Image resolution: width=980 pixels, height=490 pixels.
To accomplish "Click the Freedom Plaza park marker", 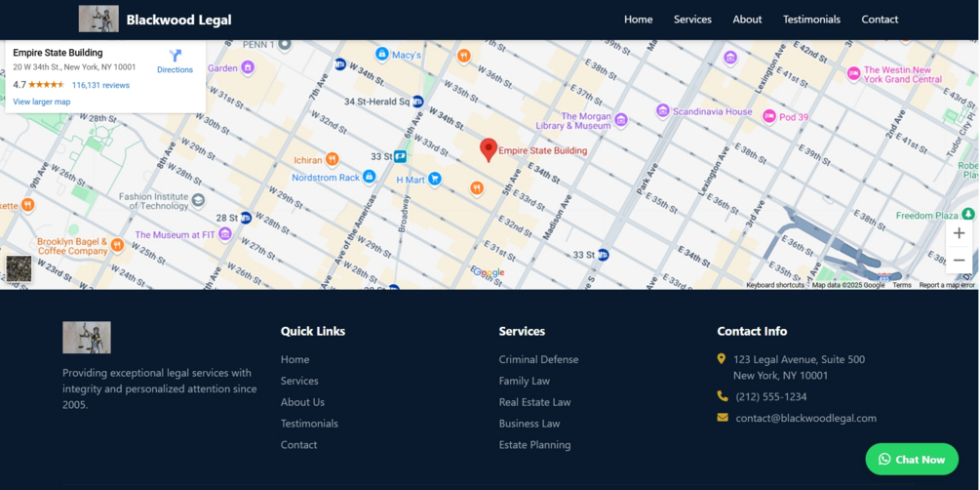I will [x=968, y=215].
